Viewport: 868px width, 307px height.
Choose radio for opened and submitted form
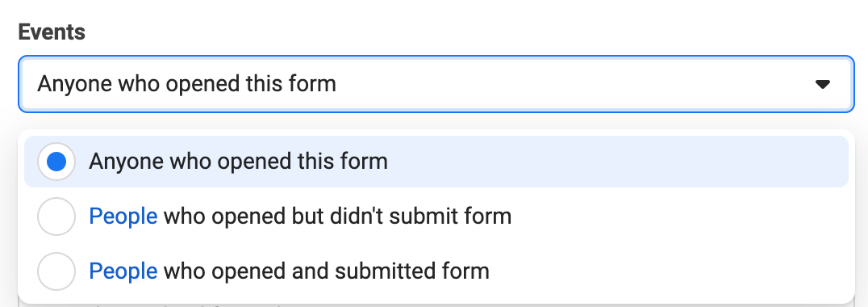click(x=56, y=271)
